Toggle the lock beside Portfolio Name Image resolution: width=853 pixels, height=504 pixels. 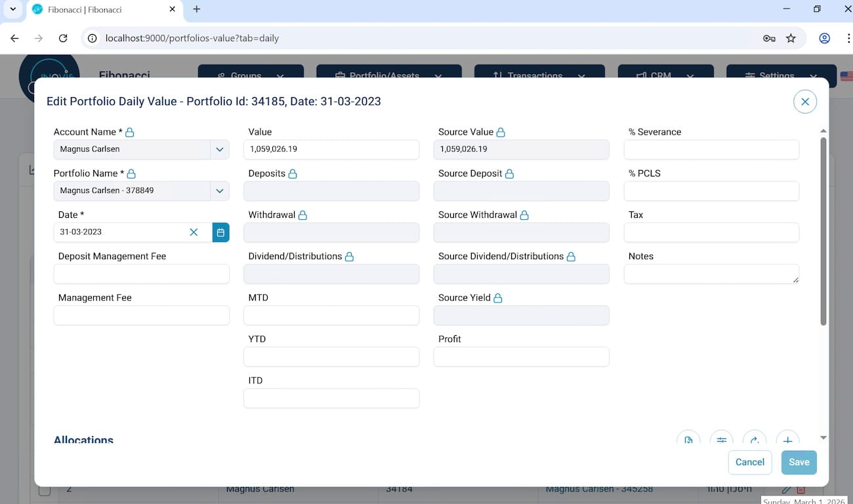tap(131, 174)
